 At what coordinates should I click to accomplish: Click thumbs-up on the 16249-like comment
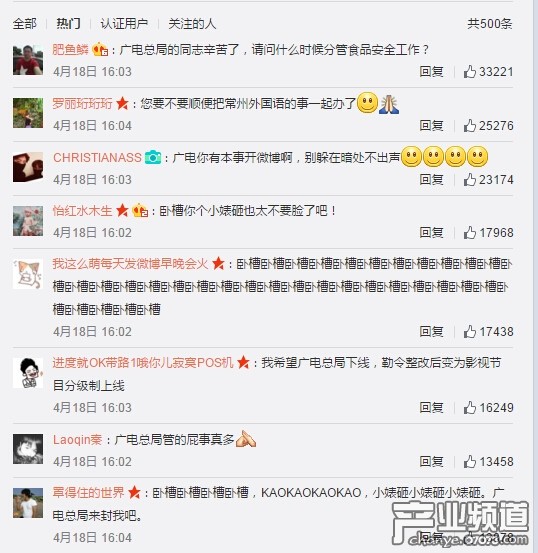[x=470, y=408]
